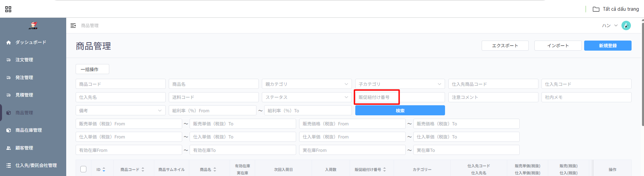Screen dimensions: 644x176
Task: Click the エクスポート button
Action: [505, 46]
